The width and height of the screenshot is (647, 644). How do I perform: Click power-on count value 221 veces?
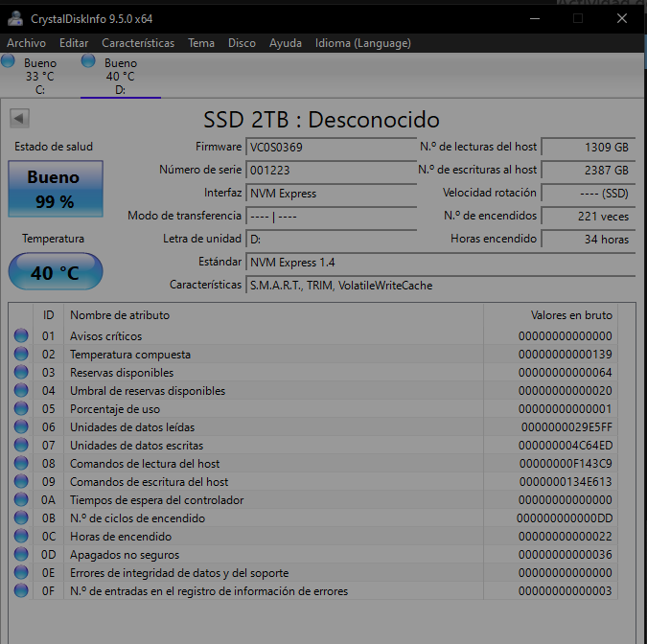coord(589,217)
